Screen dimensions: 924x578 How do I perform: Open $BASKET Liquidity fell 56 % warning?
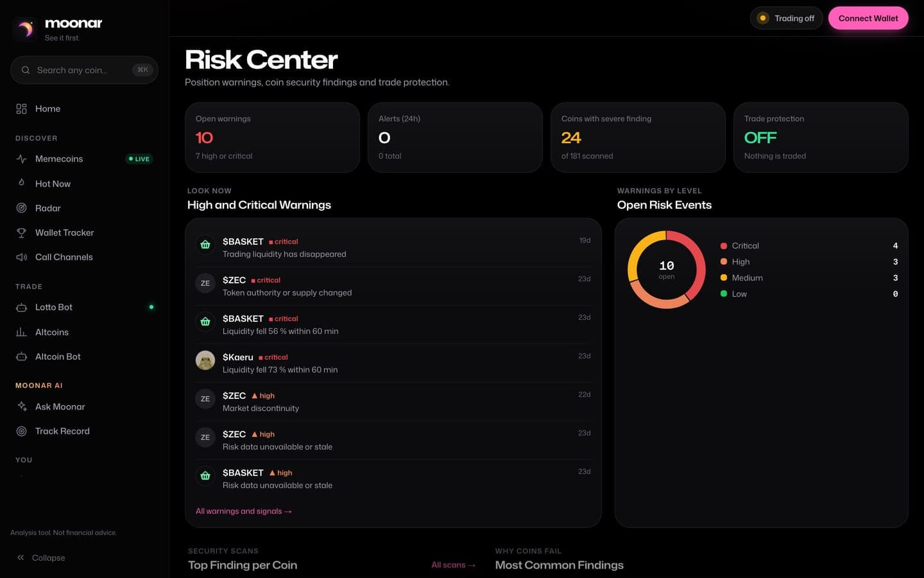click(x=393, y=325)
